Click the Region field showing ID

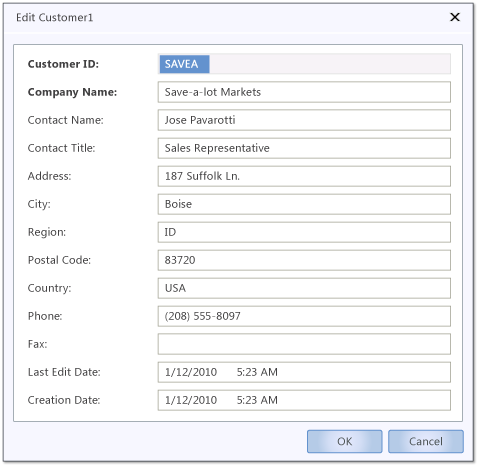click(304, 232)
